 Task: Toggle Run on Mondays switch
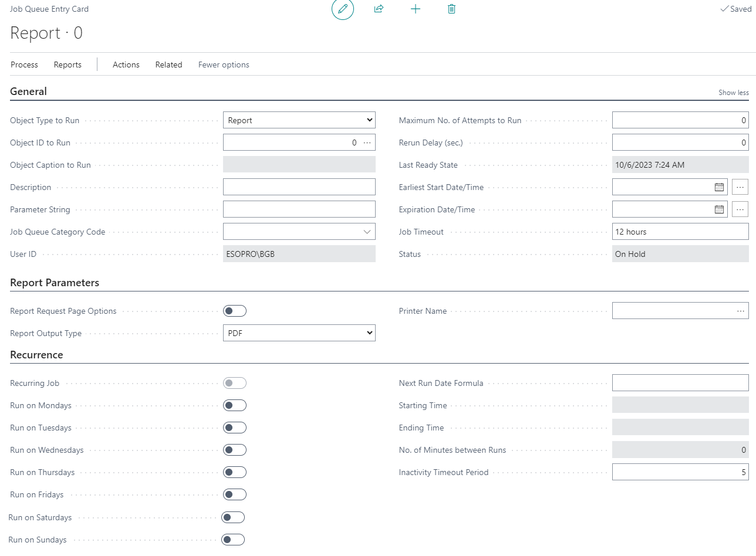[x=235, y=405]
